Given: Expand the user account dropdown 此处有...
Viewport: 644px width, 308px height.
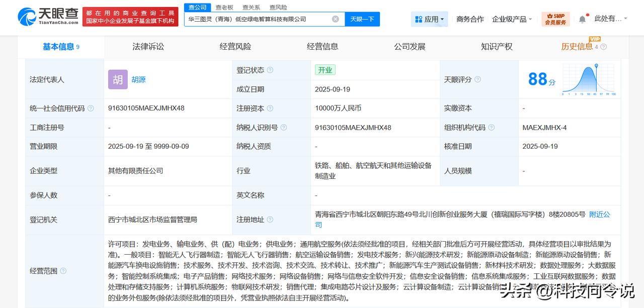Looking at the screenshot, I should [611, 19].
